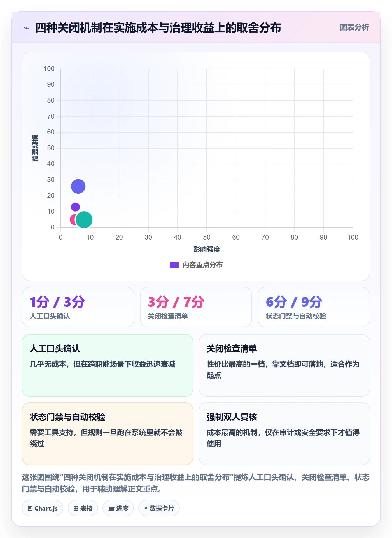Toggle the 内容重点分布 legend color swatch
The image size is (392, 538).
coord(174,265)
